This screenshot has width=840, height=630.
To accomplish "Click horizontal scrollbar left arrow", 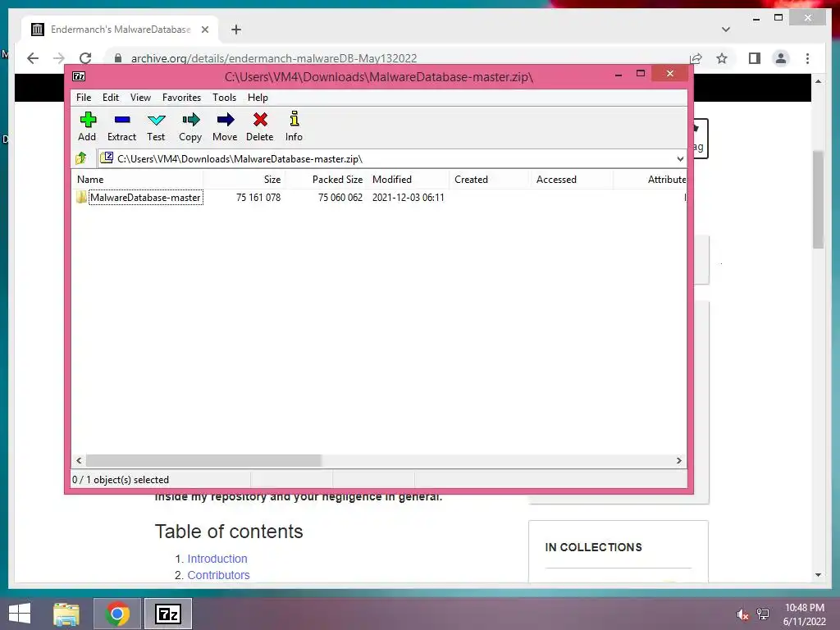I will click(79, 461).
